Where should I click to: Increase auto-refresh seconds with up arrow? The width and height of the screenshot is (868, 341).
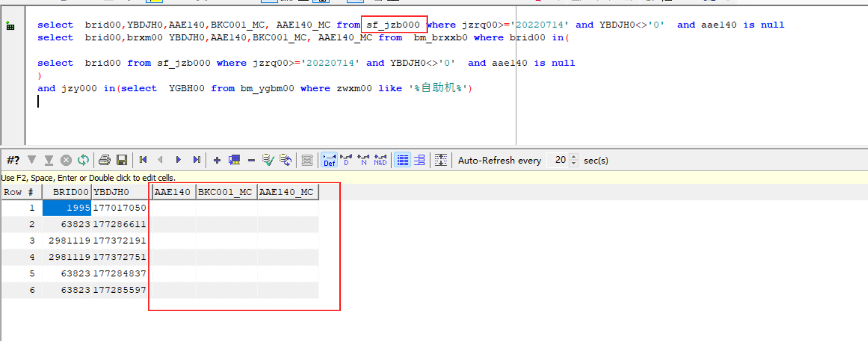point(574,157)
